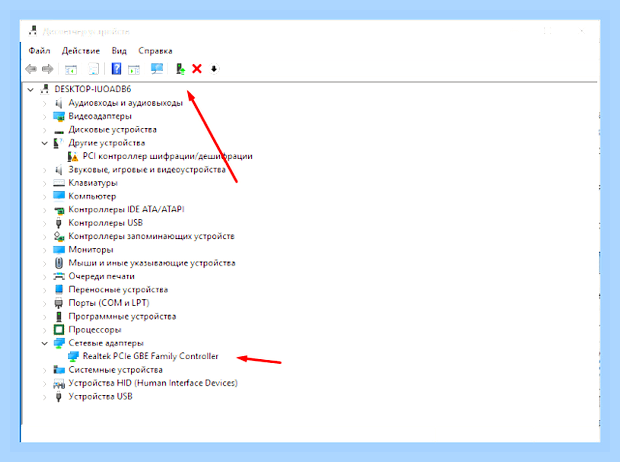Open the Справка menu
This screenshot has width=620, height=462.
[x=155, y=51]
